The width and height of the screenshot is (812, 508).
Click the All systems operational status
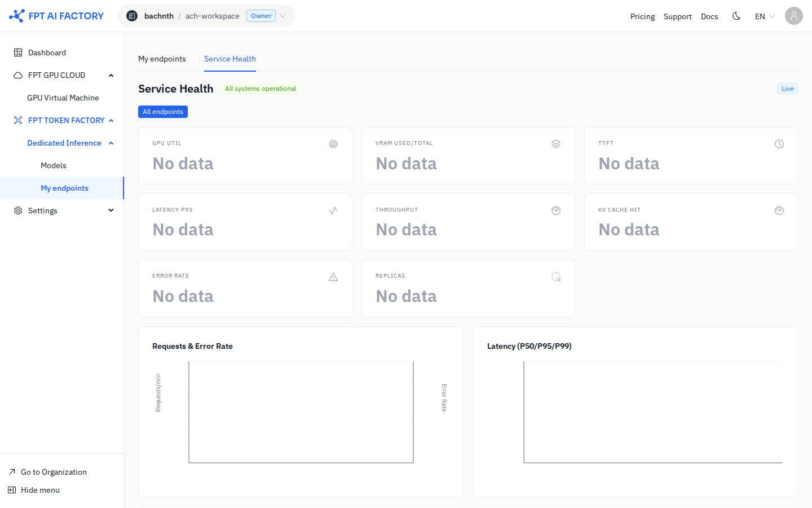[x=261, y=89]
